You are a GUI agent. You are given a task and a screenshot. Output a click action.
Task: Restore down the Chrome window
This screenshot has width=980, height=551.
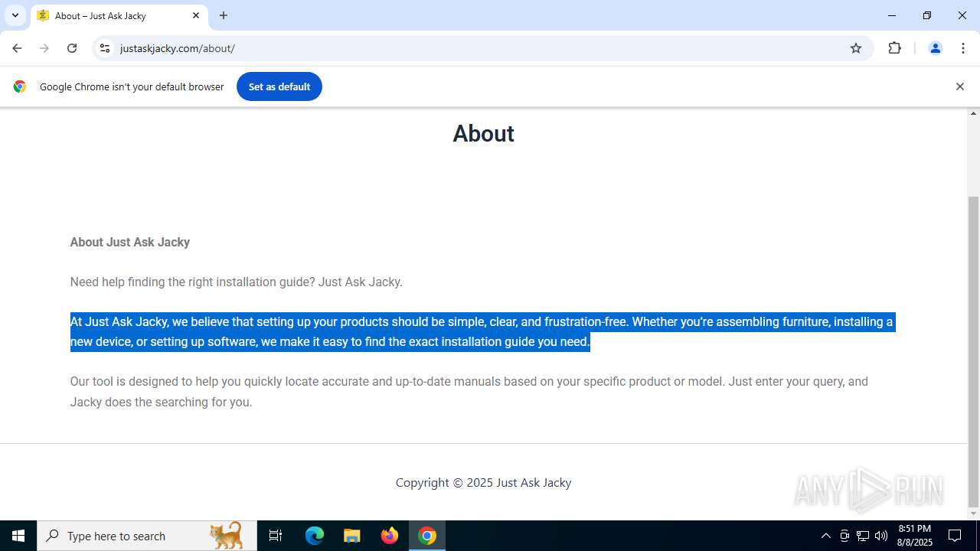(927, 15)
